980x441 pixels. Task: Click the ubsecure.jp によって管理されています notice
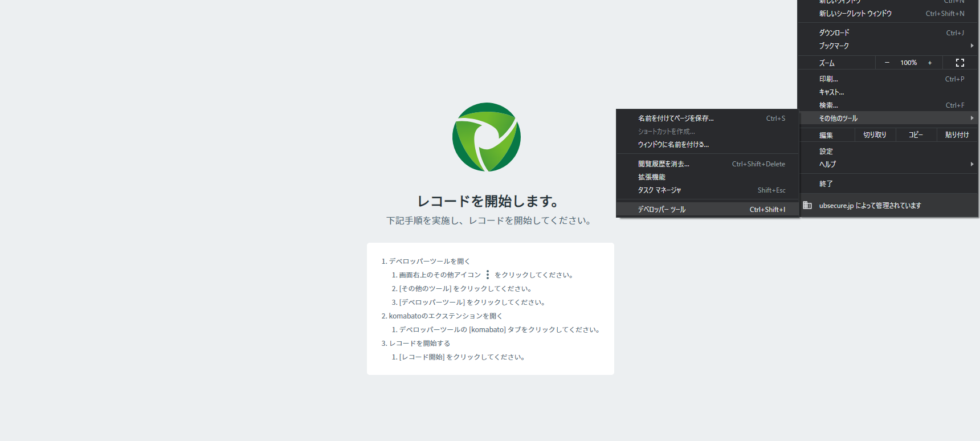point(888,205)
